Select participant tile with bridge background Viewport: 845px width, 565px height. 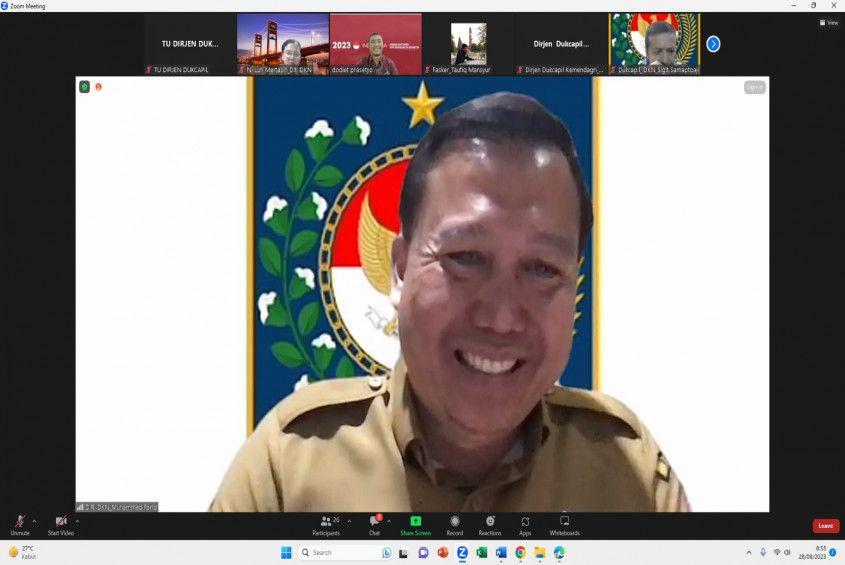pyautogui.click(x=283, y=44)
